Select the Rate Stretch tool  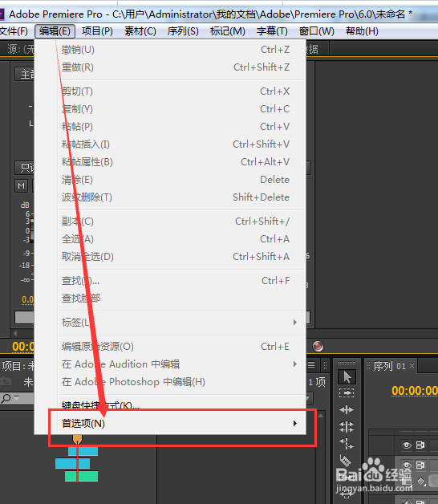click(347, 444)
